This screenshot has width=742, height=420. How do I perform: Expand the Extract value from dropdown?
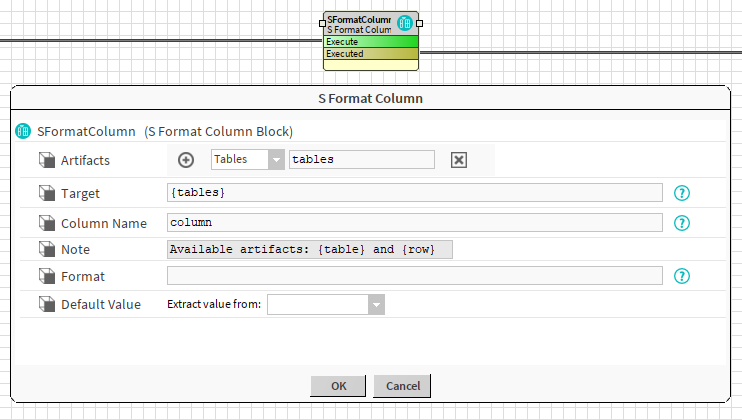[376, 304]
